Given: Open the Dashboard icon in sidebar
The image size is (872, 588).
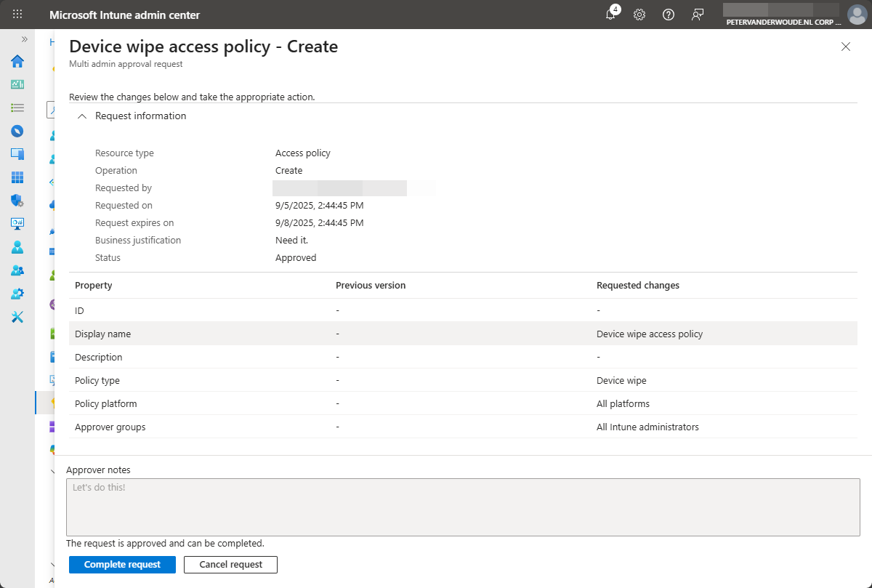Looking at the screenshot, I should [17, 84].
